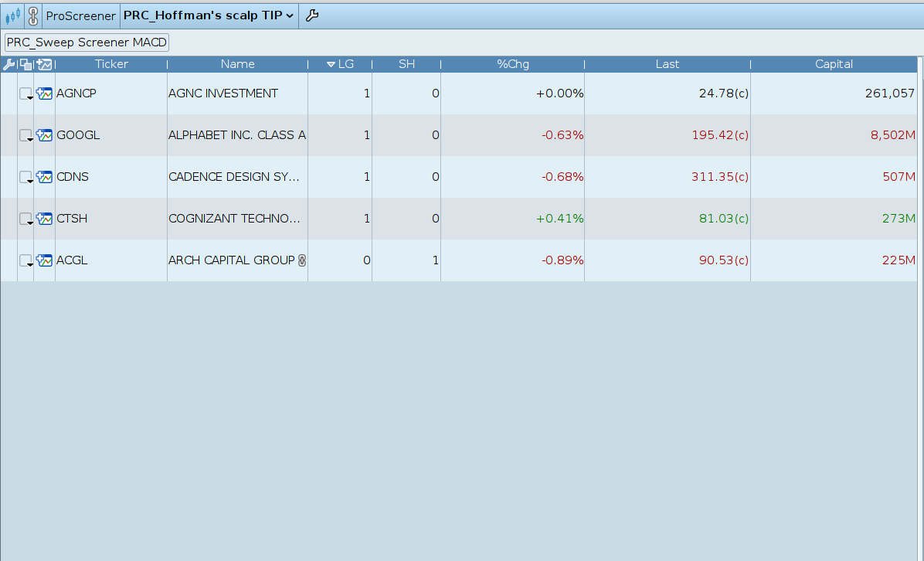The image size is (924, 561).
Task: Select the PRC_Sweep Screener MACD tab
Action: tap(87, 42)
